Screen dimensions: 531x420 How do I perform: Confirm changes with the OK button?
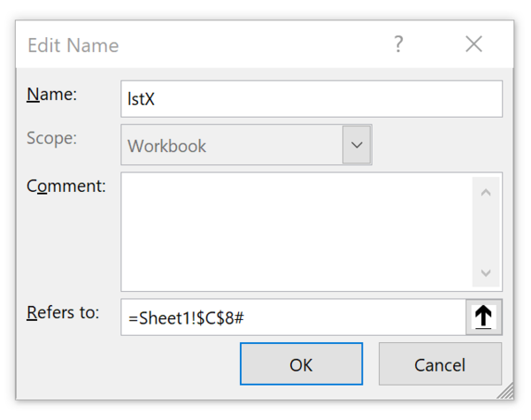pyautogui.click(x=301, y=364)
